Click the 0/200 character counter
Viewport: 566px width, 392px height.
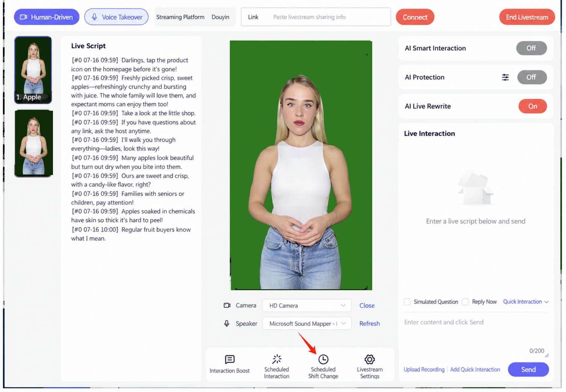537,351
